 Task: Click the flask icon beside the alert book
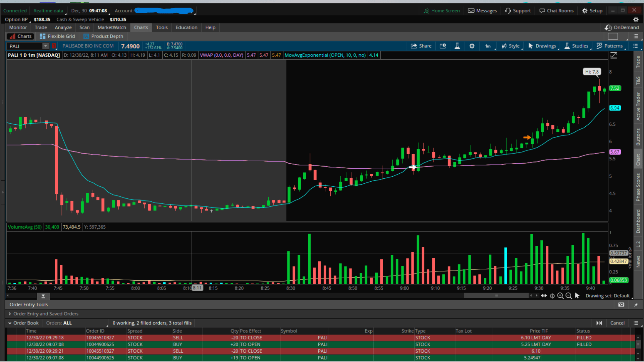[x=457, y=46]
